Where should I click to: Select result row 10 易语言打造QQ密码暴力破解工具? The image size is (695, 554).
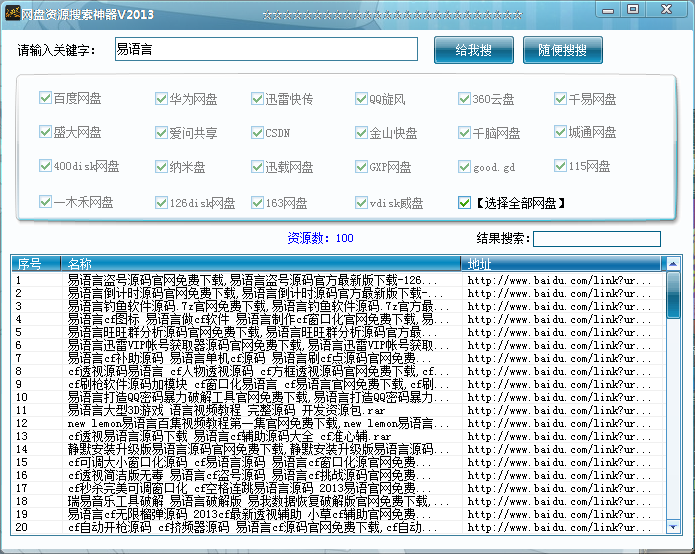click(x=338, y=397)
